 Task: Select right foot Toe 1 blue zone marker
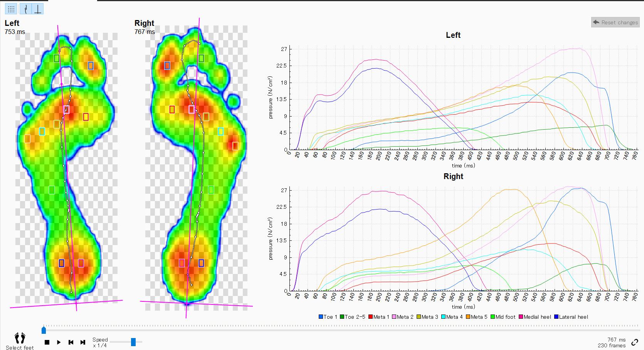click(167, 66)
